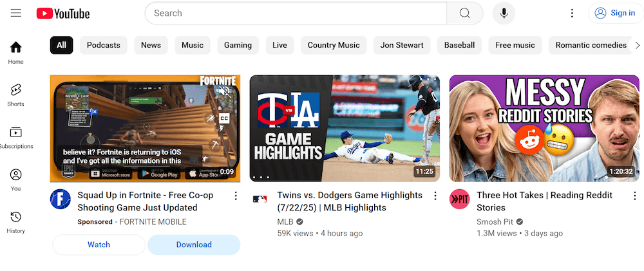Select the Music chip

(193, 45)
